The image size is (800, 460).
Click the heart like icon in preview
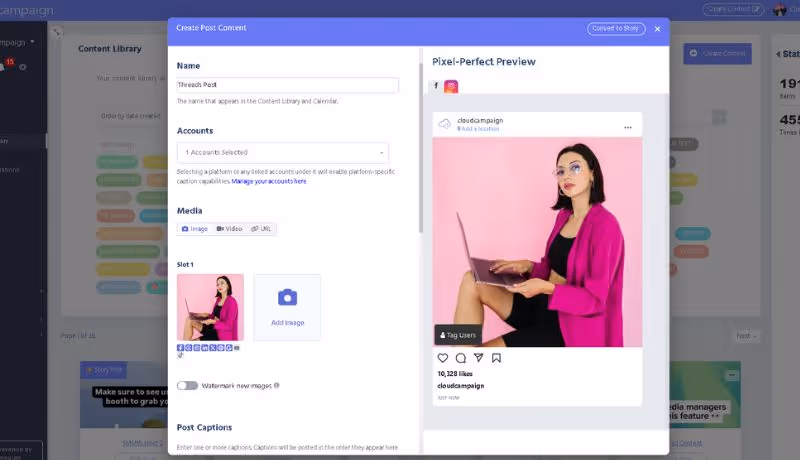click(x=443, y=358)
